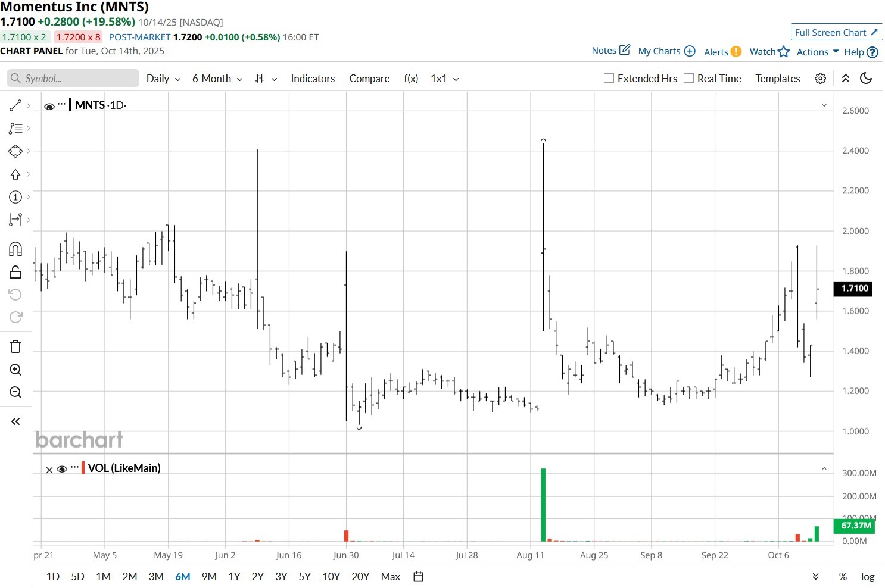Open the Compare menu
This screenshot has height=588, width=885.
point(369,79)
